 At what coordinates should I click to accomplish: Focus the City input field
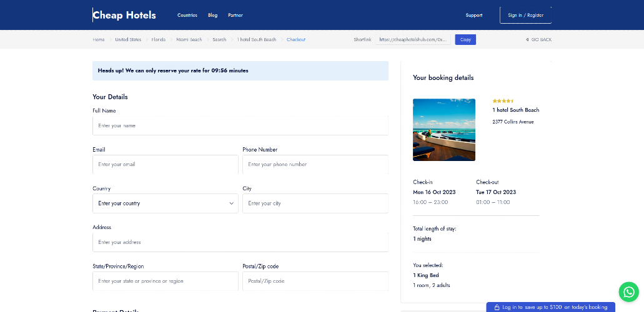(x=315, y=203)
